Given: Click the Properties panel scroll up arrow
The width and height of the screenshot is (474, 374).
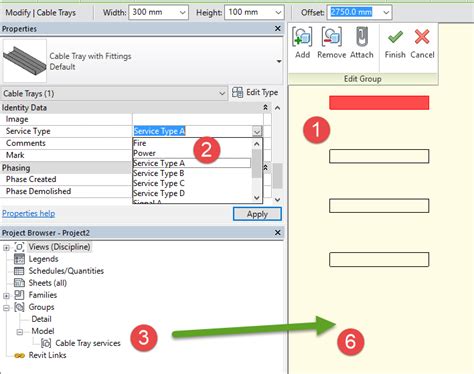Looking at the screenshot, I should (x=277, y=108).
